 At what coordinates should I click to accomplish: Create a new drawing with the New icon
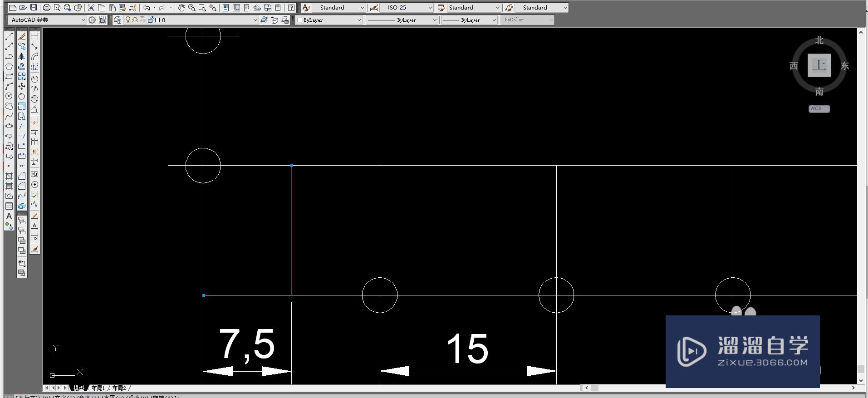pos(13,8)
